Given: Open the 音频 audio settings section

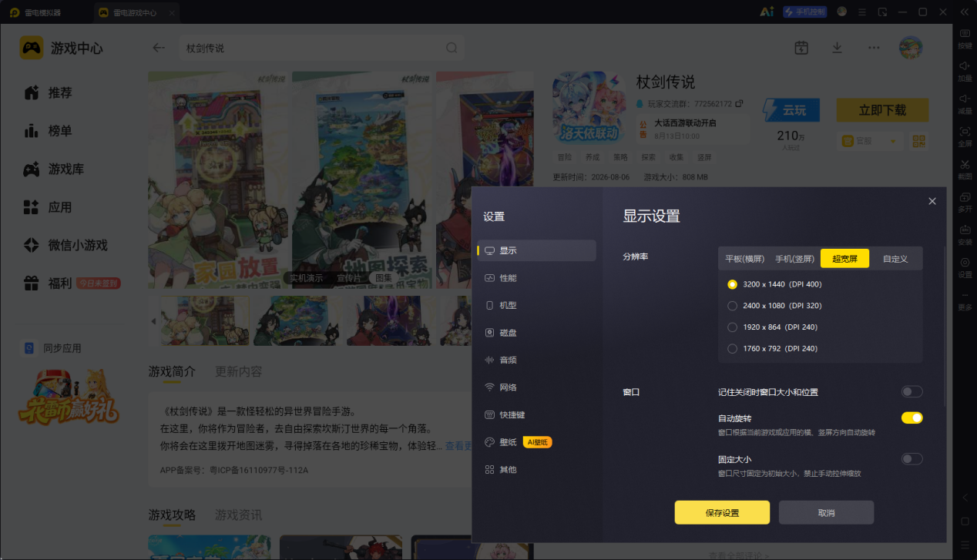Looking at the screenshot, I should pyautogui.click(x=536, y=360).
